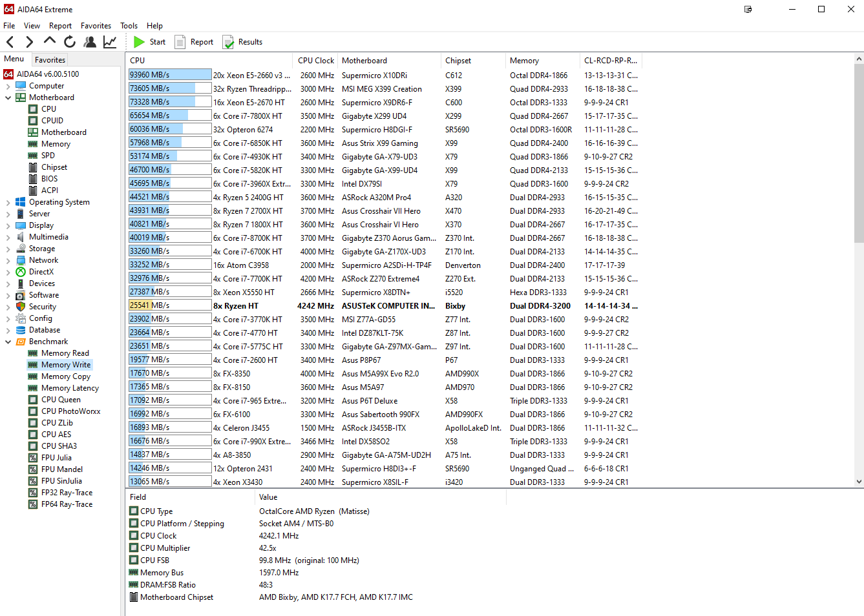Open the File menu
Image resolution: width=864 pixels, height=616 pixels.
(x=9, y=26)
